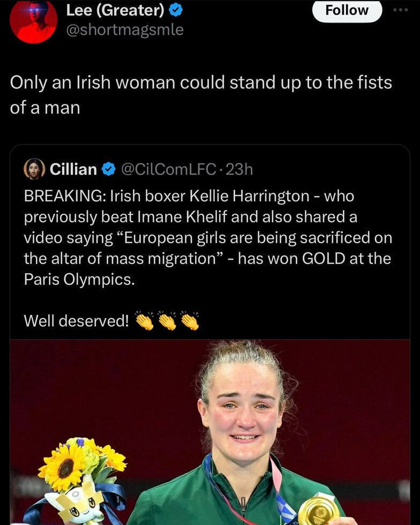420x525 pixels.
Task: Click the Lee (Greater) display name
Action: [x=115, y=9]
